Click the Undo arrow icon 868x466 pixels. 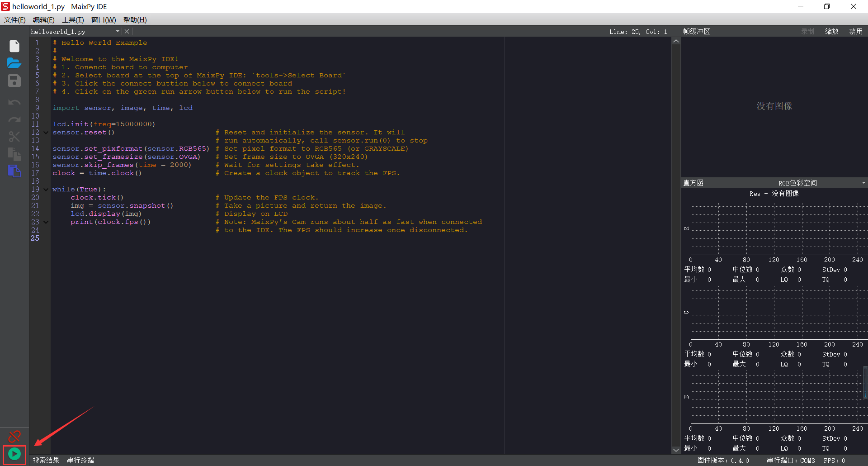pos(14,103)
